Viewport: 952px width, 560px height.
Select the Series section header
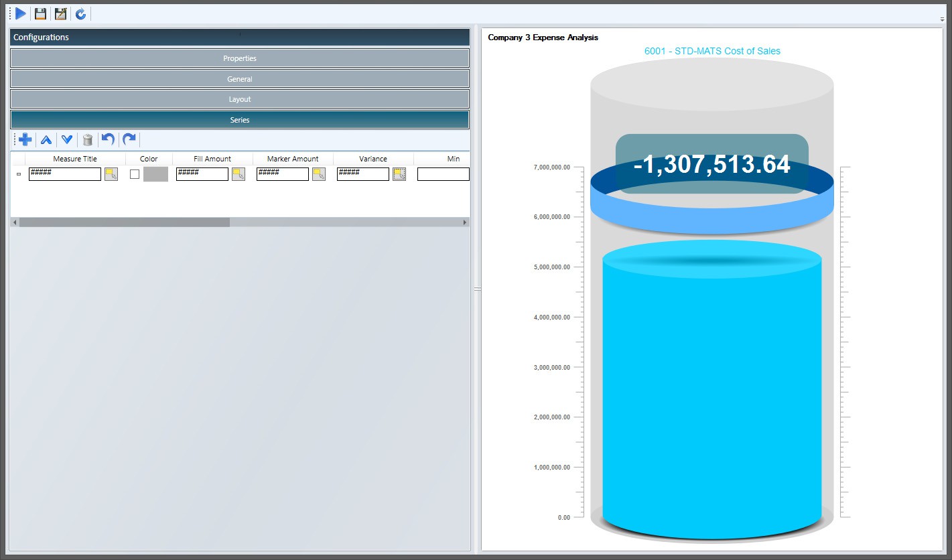[x=240, y=120]
